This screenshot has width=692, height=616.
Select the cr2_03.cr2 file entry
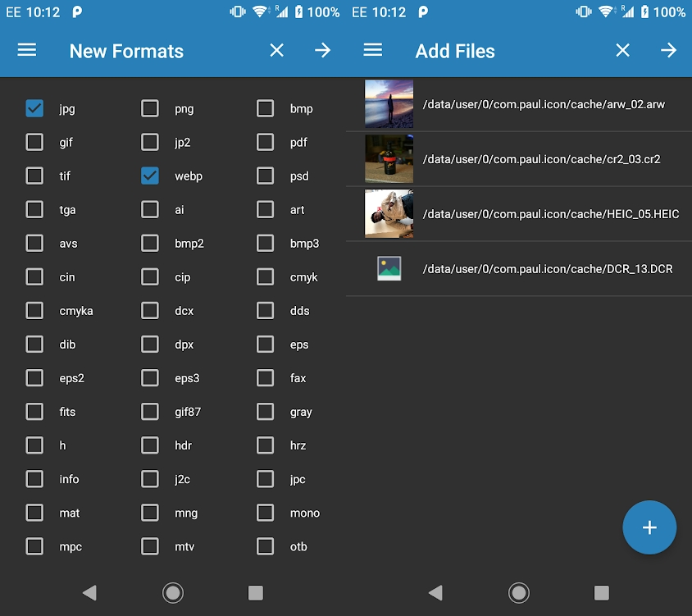pyautogui.click(x=541, y=159)
